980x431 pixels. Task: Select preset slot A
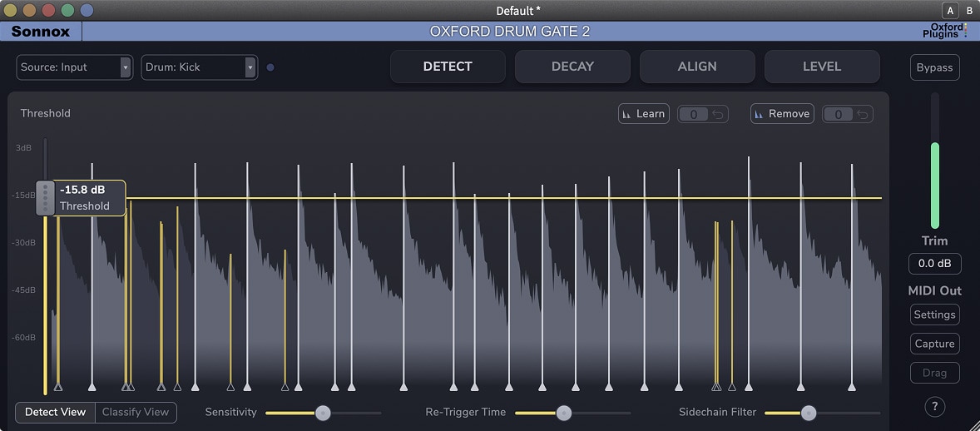[x=949, y=10]
